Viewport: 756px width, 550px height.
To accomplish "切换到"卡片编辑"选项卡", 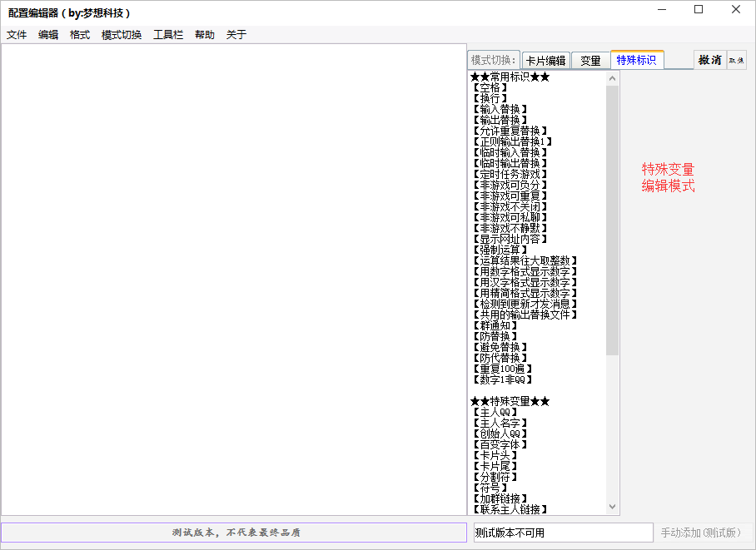I will coord(547,60).
